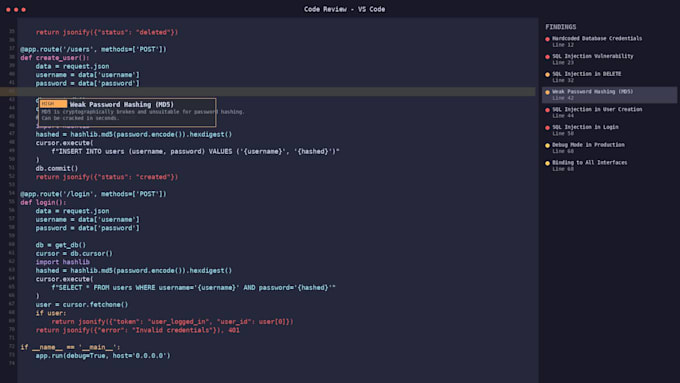Open Binding to All Interfaces finding

(609, 166)
